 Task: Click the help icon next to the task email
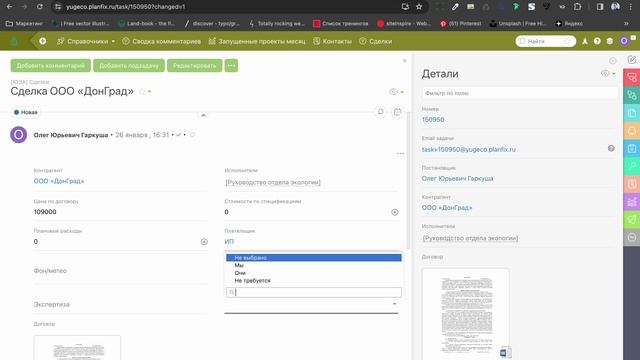click(611, 148)
